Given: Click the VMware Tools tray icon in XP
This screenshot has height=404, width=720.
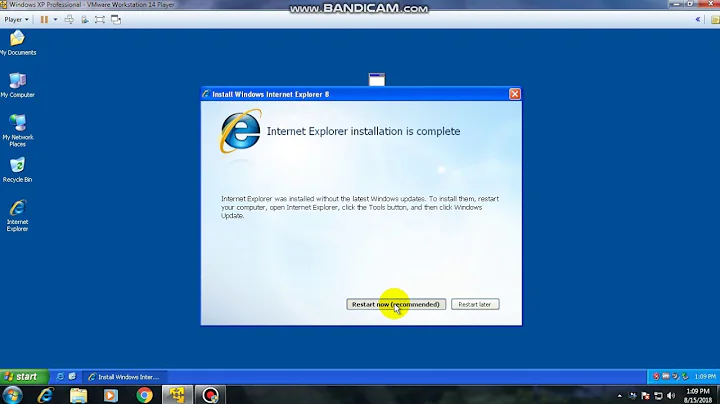Looking at the screenshot, I should pyautogui.click(x=666, y=377).
